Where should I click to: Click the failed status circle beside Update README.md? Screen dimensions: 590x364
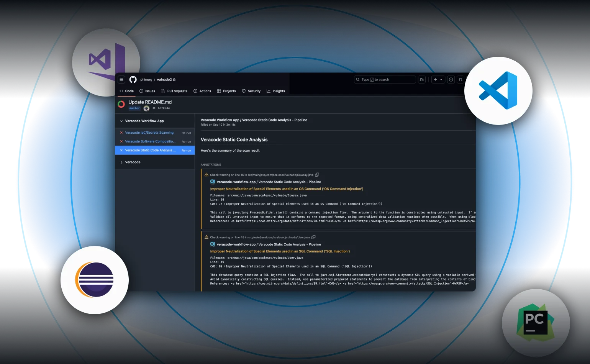point(121,104)
